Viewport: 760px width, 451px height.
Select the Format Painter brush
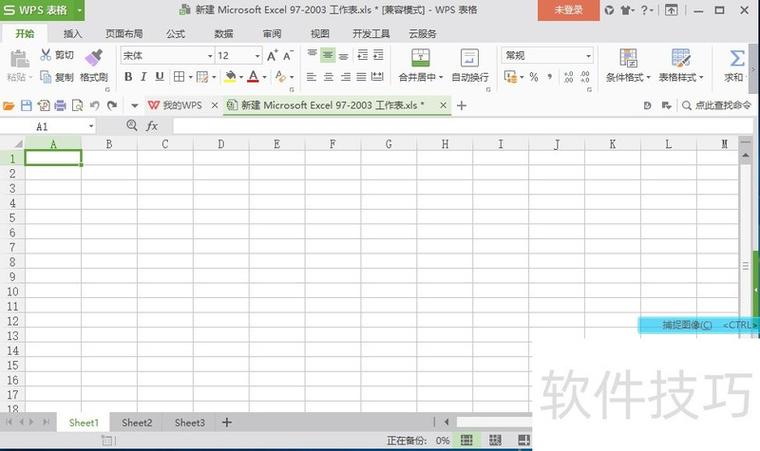click(x=94, y=58)
